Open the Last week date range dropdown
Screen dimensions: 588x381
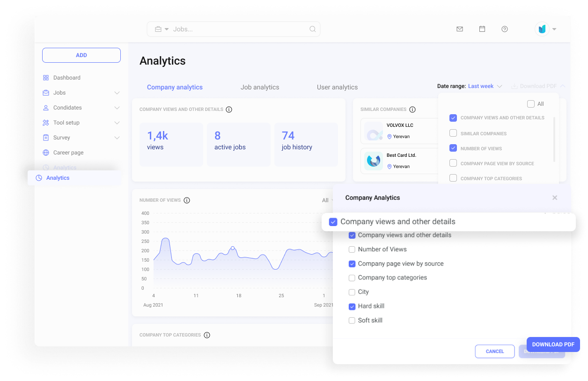tap(485, 86)
